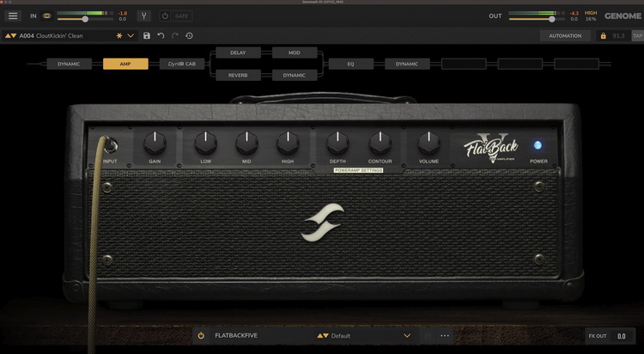
Task: Click the preset up/down arrows beside A004
Action: click(x=10, y=36)
